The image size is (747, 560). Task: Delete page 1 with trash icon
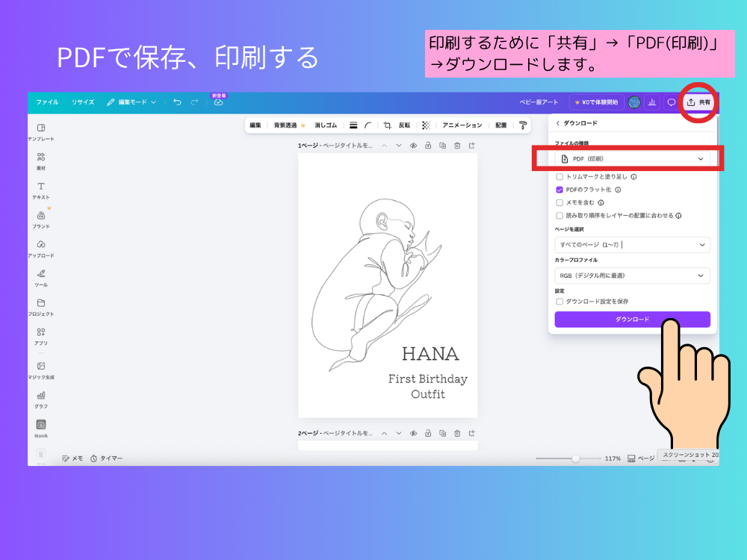[457, 146]
